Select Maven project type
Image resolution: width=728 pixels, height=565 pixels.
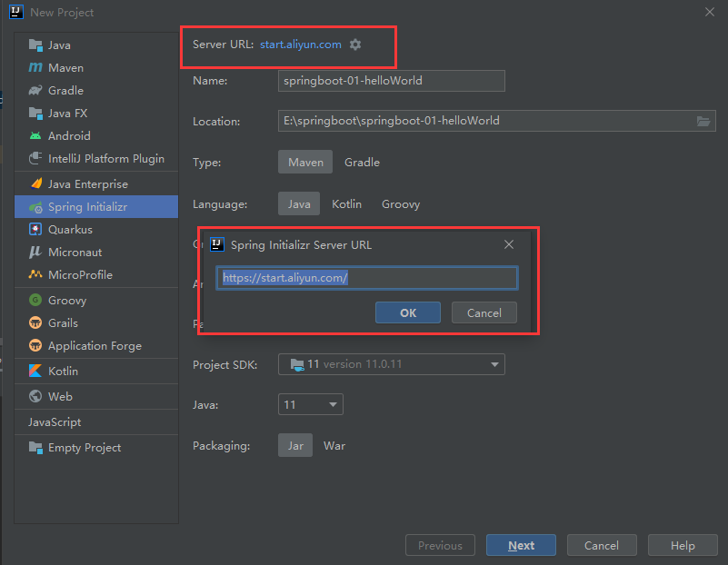coord(305,162)
